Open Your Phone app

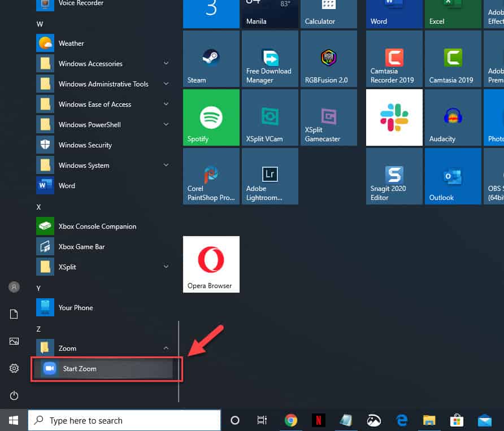[x=105, y=308]
